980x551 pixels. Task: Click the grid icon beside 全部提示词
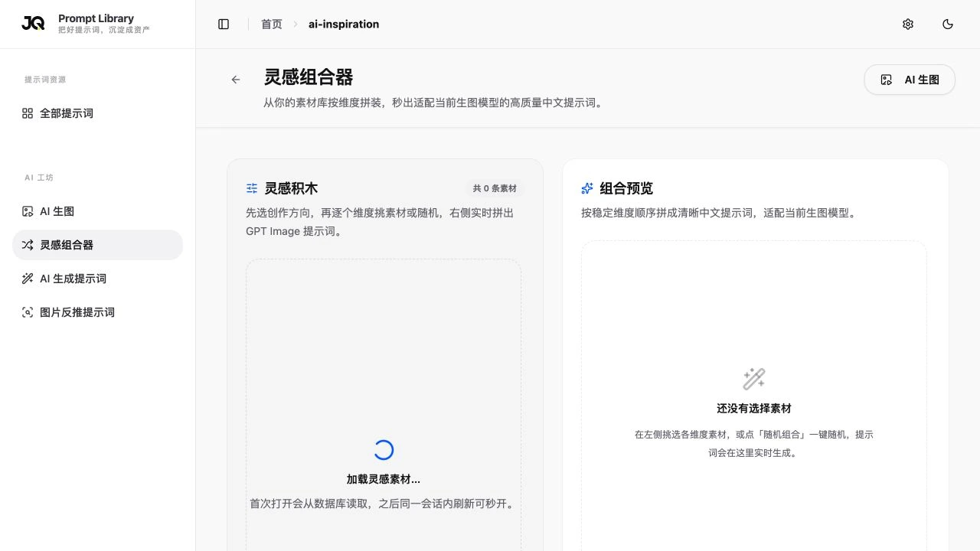pos(28,113)
